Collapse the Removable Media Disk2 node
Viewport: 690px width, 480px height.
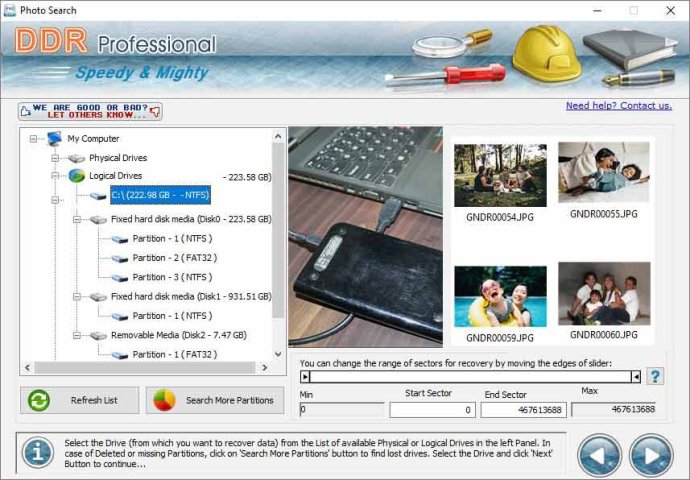pyautogui.click(x=77, y=335)
